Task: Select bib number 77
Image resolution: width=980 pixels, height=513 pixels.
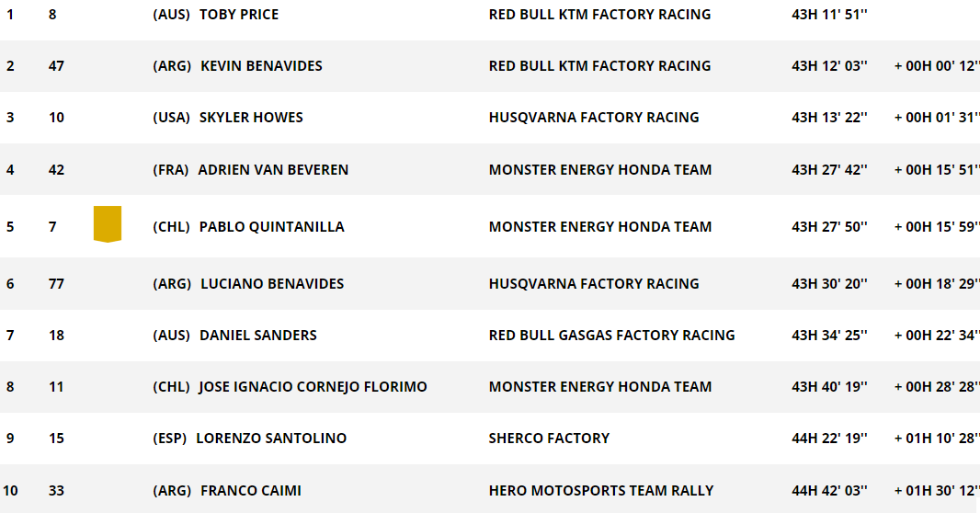Action: (56, 284)
